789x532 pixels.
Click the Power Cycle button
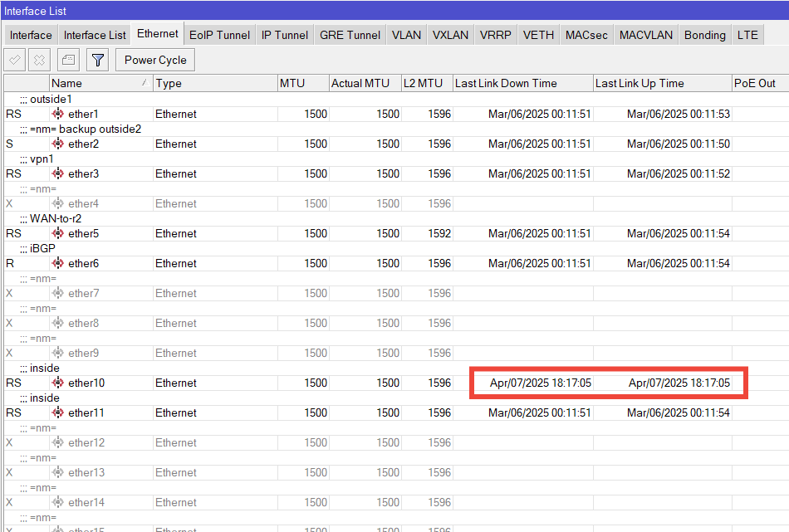pyautogui.click(x=155, y=61)
